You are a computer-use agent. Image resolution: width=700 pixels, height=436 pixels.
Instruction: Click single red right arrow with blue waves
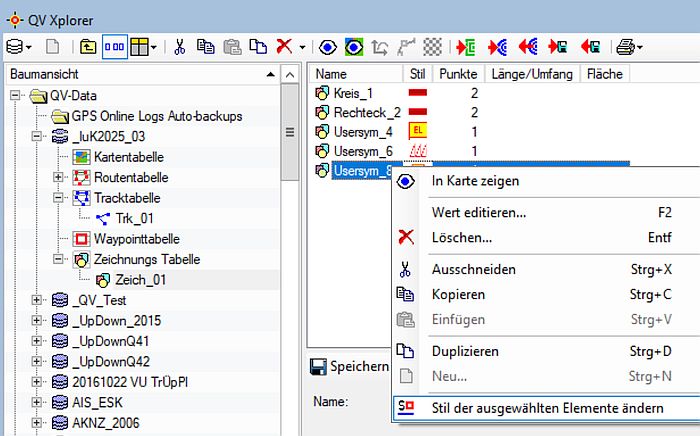[x=497, y=47]
